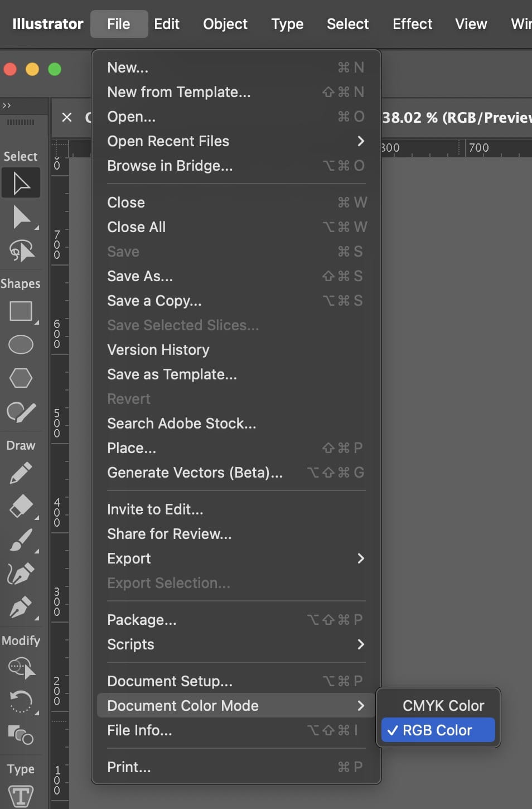The width and height of the screenshot is (532, 809).
Task: Choose New... from File menu
Action: 236,68
